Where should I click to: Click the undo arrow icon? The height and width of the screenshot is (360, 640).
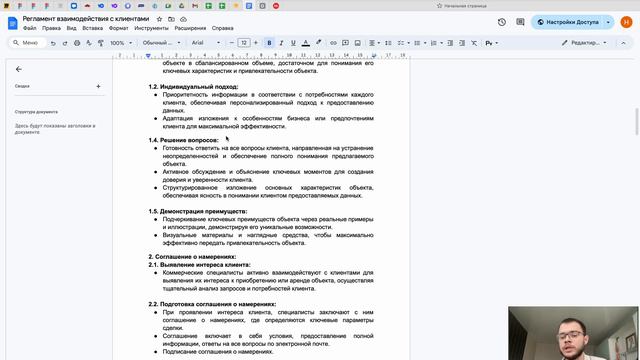coord(53,43)
